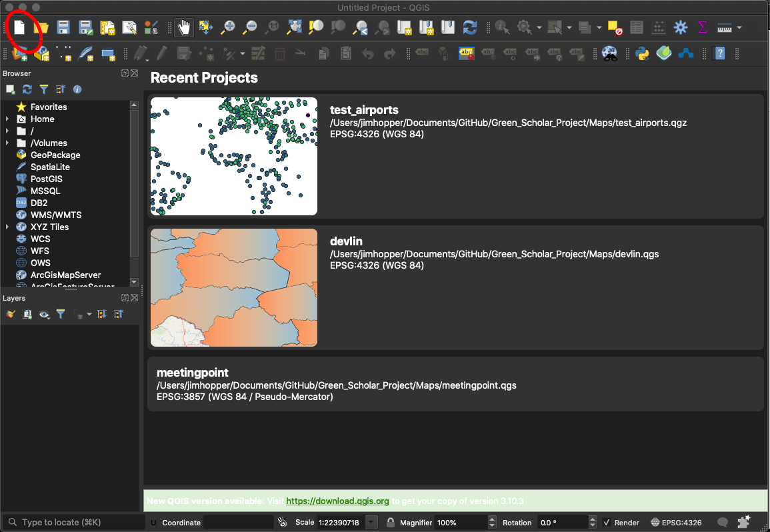Click the EPSG:4326 CRS button
The image size is (770, 532).
click(x=677, y=523)
